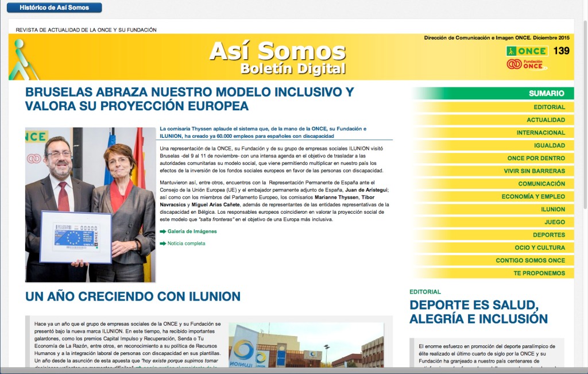The image size is (588, 374).
Task: Click Dirección de Comunicación e Imagen ONCE text
Action: coord(497,38)
